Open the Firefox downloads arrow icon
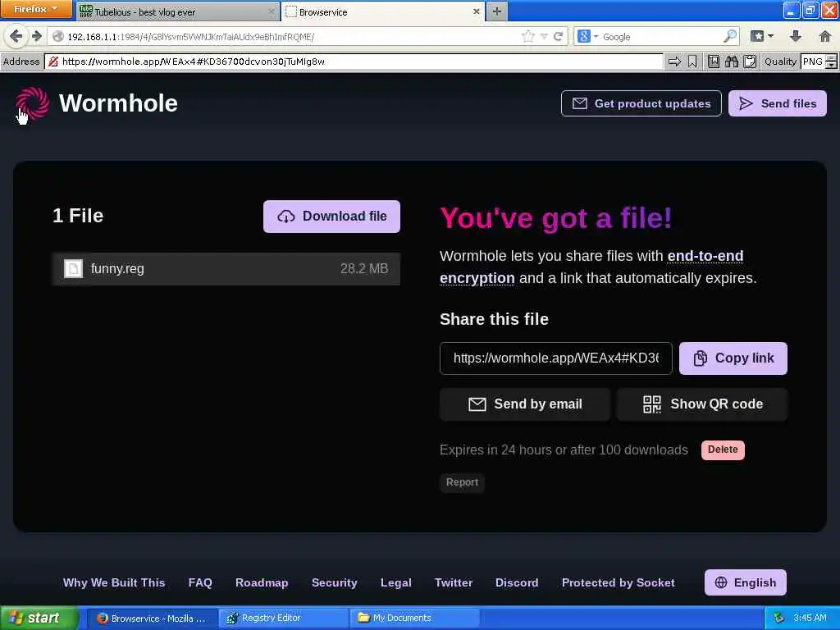840x630 pixels. pos(796,36)
